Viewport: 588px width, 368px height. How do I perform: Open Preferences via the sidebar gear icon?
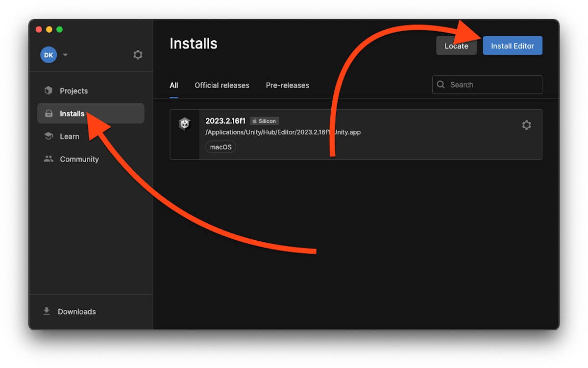coord(138,55)
